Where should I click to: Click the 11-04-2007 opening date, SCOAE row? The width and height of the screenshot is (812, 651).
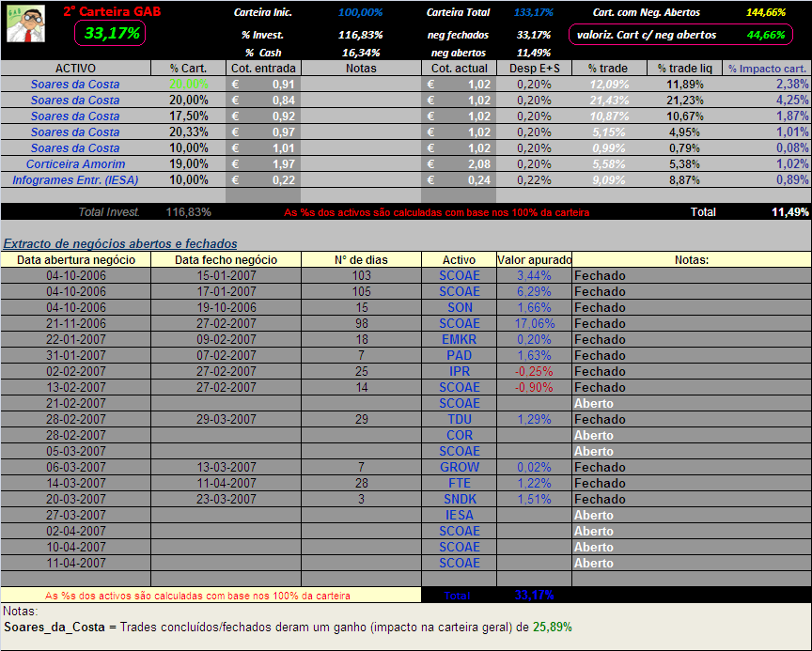tap(75, 563)
